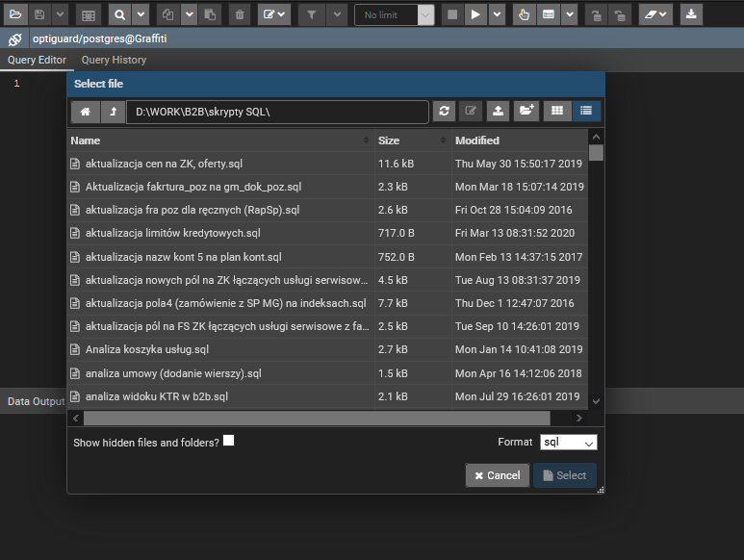
Task: Click the upload file icon
Action: tap(498, 112)
